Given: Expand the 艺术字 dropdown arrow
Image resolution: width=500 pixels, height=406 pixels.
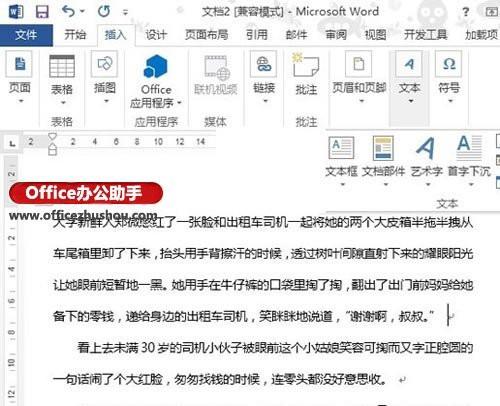Looking at the screenshot, I should (428, 184).
